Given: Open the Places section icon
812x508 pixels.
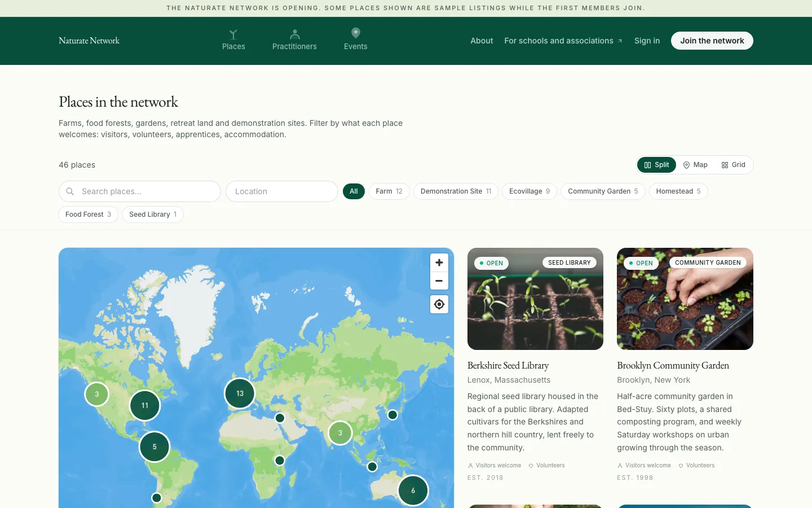Looking at the screenshot, I should pyautogui.click(x=233, y=34).
